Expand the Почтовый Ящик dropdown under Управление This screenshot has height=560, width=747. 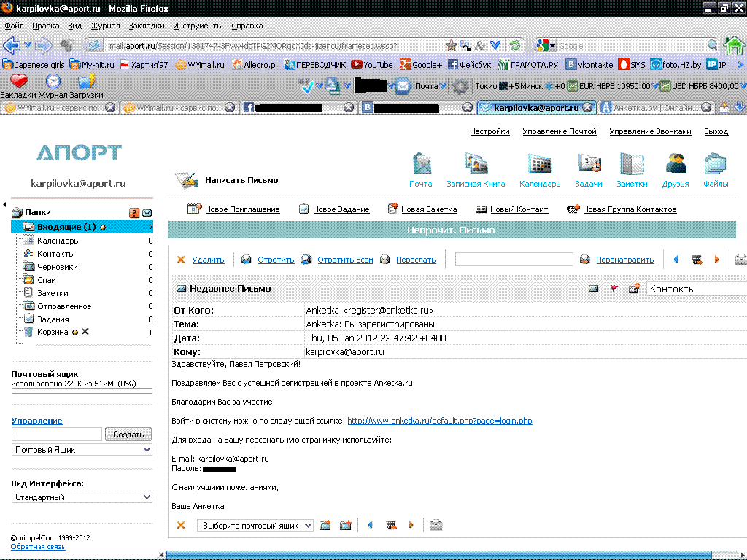coord(82,450)
